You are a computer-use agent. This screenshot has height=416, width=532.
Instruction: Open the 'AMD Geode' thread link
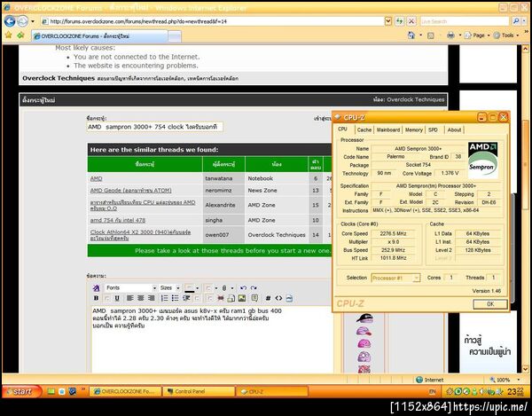click(130, 191)
